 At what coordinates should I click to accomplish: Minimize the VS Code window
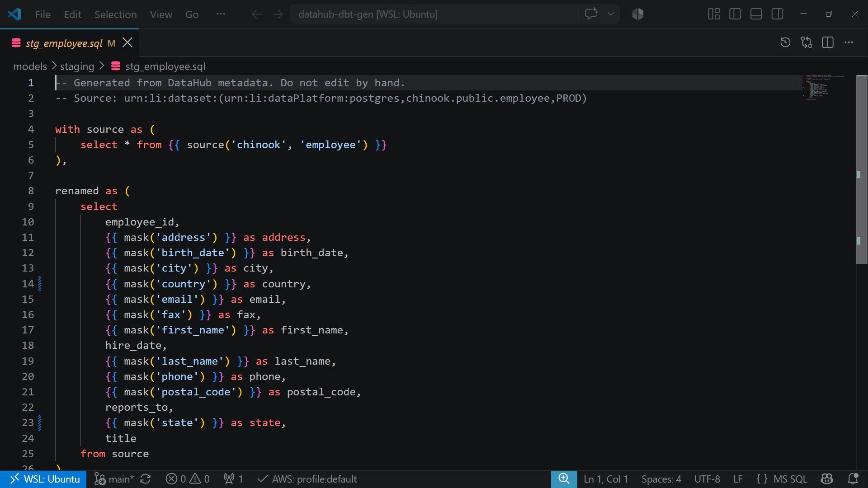[803, 14]
